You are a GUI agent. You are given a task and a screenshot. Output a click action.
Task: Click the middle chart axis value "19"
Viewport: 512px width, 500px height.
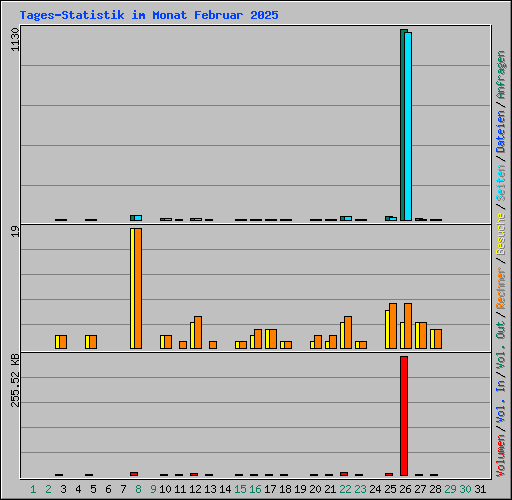(16, 232)
